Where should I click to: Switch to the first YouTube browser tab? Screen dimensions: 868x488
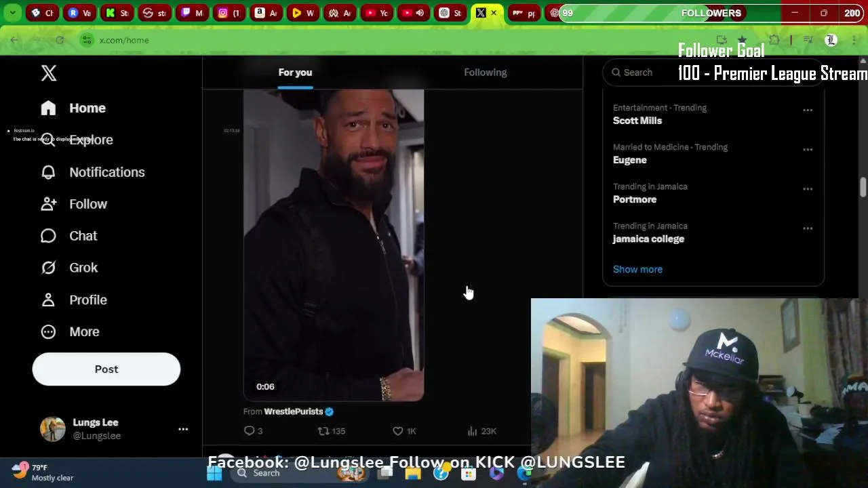coord(376,13)
